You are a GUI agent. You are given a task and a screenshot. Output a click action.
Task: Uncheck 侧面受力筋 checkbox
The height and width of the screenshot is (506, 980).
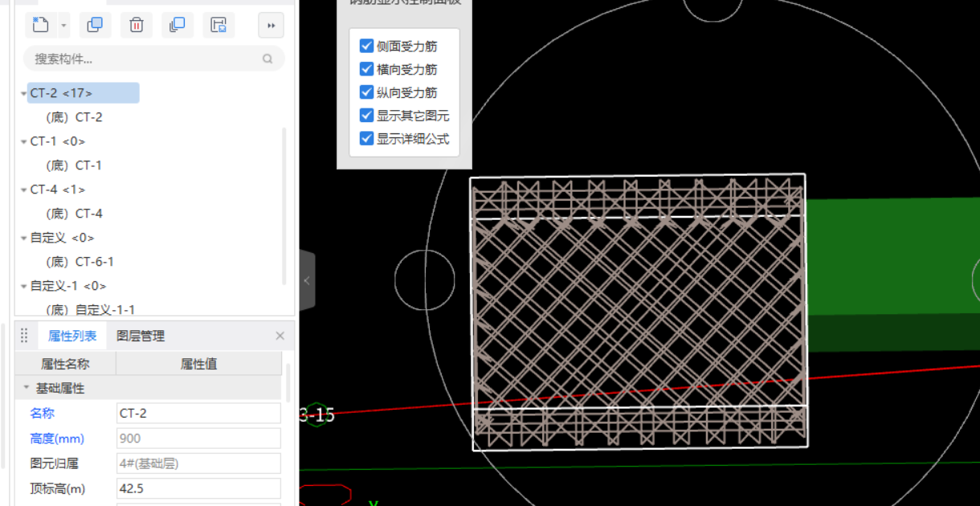pos(367,46)
